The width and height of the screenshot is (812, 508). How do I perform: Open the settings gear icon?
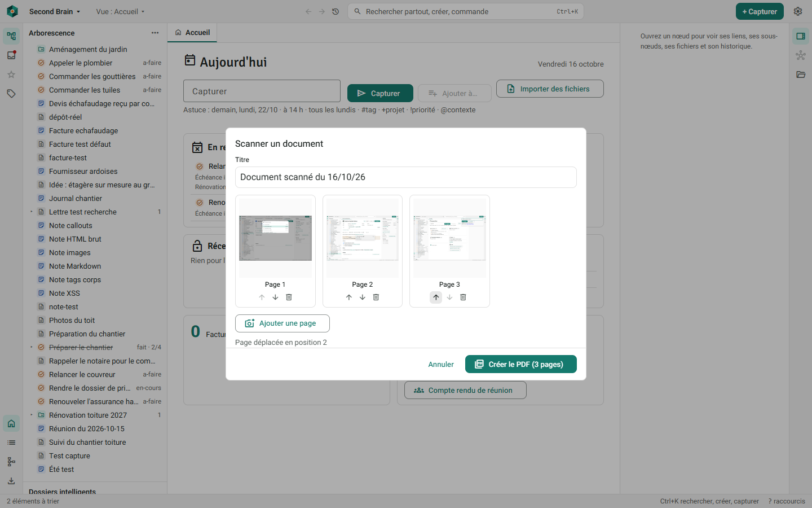point(798,11)
